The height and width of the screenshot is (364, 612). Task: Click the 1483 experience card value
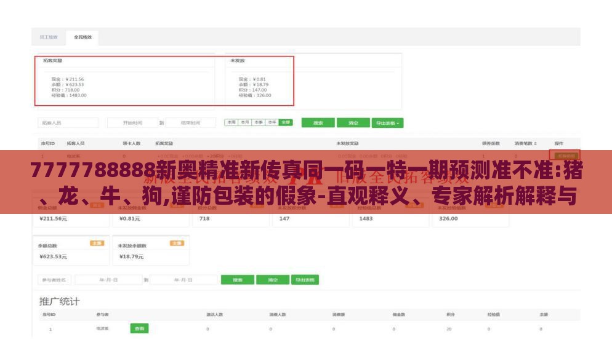tap(366, 219)
